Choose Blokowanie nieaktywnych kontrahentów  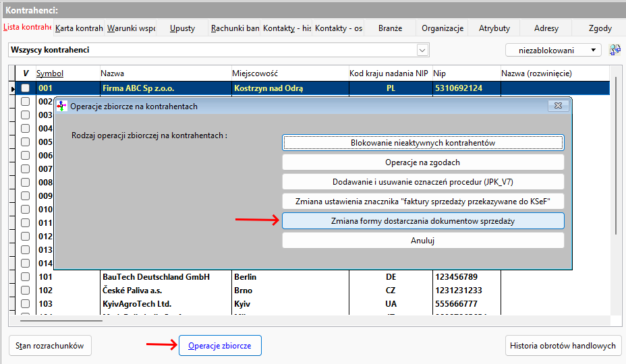pos(423,143)
